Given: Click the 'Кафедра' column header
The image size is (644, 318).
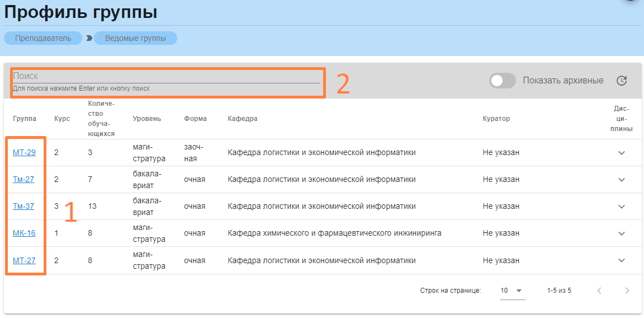Looking at the screenshot, I should [x=242, y=119].
